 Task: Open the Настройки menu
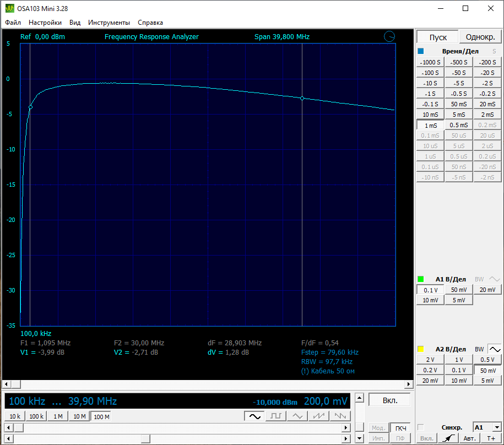(45, 23)
